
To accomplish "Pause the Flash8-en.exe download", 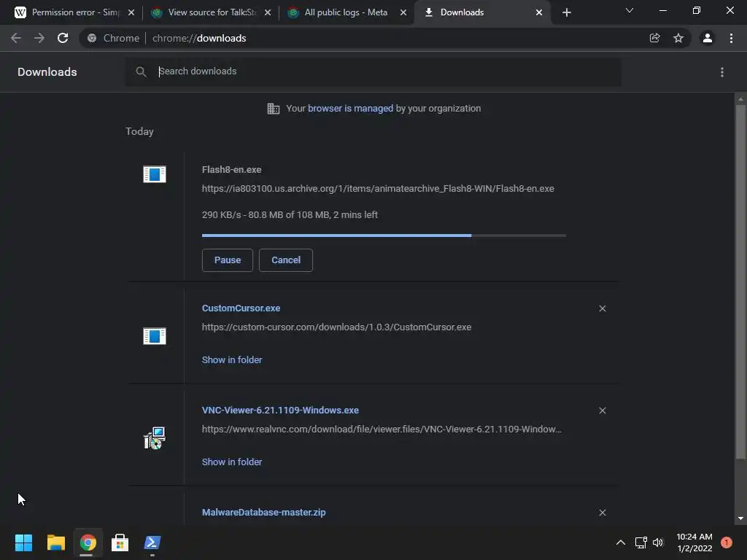I will (228, 260).
